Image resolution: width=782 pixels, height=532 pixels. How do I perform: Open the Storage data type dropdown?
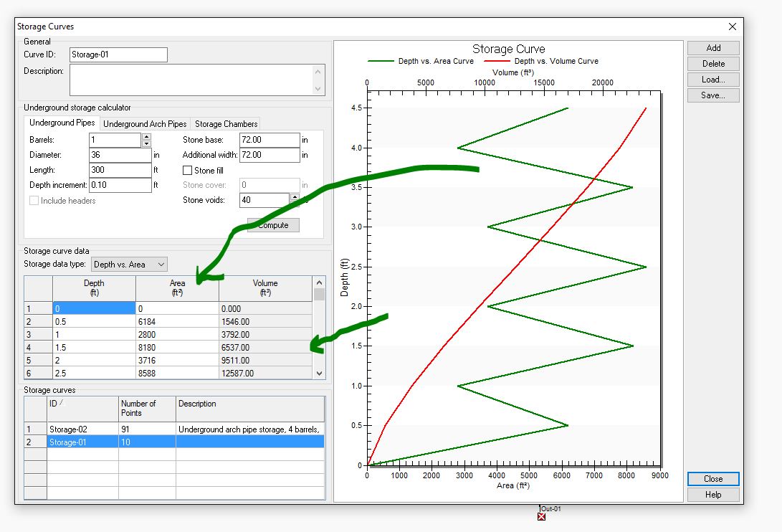point(129,265)
